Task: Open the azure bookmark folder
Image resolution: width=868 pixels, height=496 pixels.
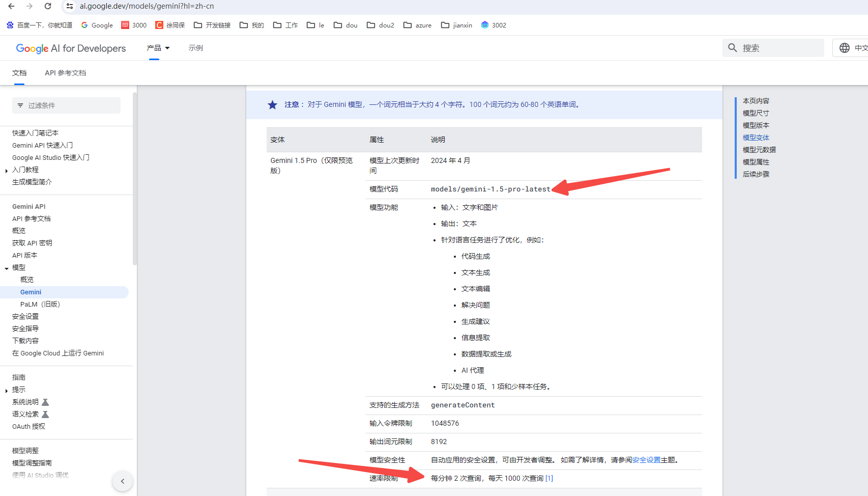Action: click(417, 25)
